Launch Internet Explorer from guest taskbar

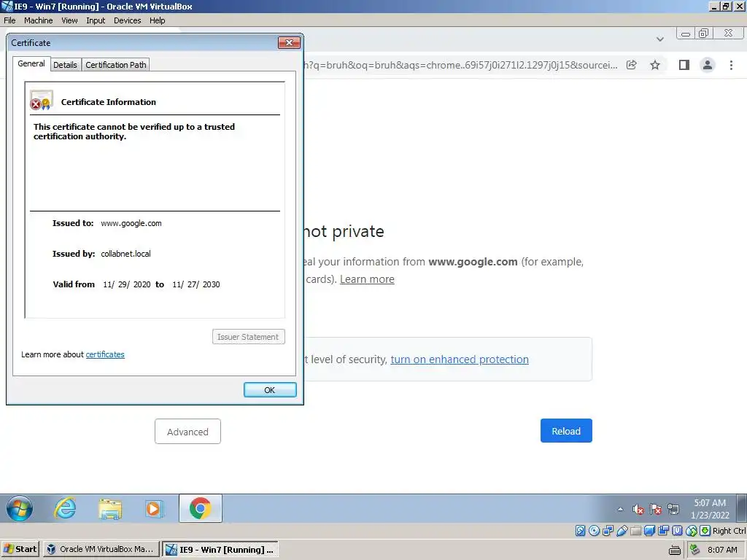[65, 508]
